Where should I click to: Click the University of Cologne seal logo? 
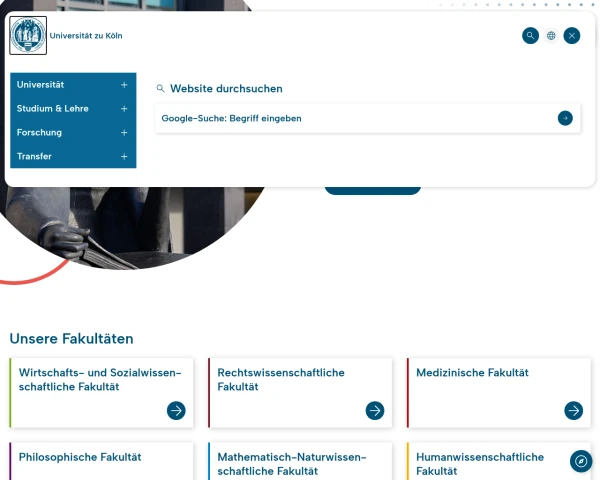pyautogui.click(x=28, y=36)
